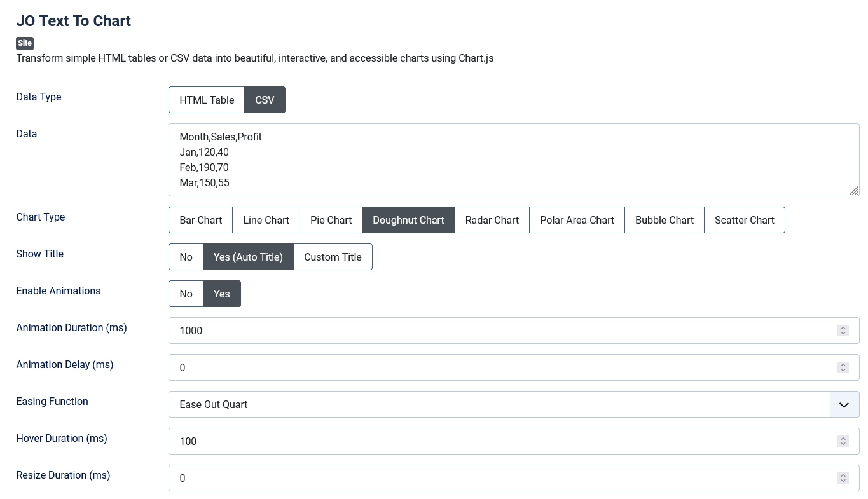Image resolution: width=868 pixels, height=499 pixels.
Task: Click the Animation Delay stepper arrows
Action: pyautogui.click(x=843, y=367)
